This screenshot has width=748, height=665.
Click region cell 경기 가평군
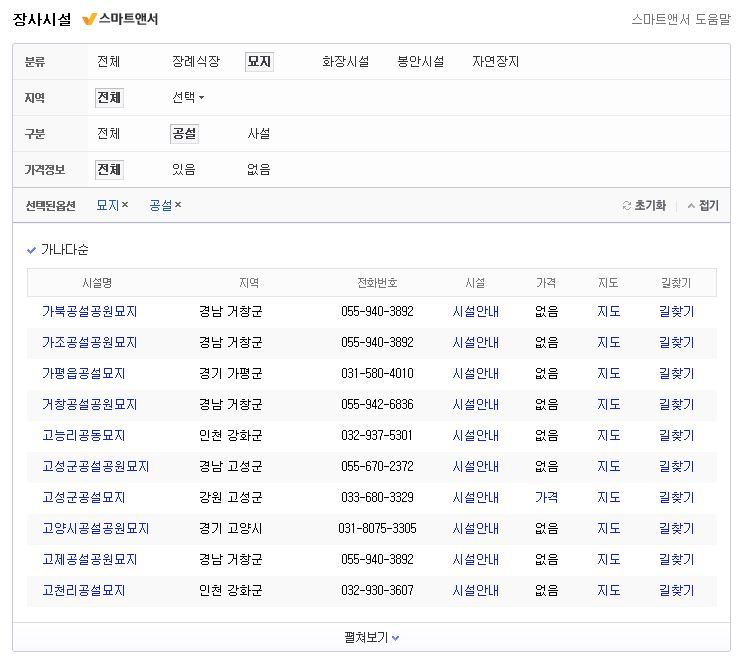coord(230,374)
